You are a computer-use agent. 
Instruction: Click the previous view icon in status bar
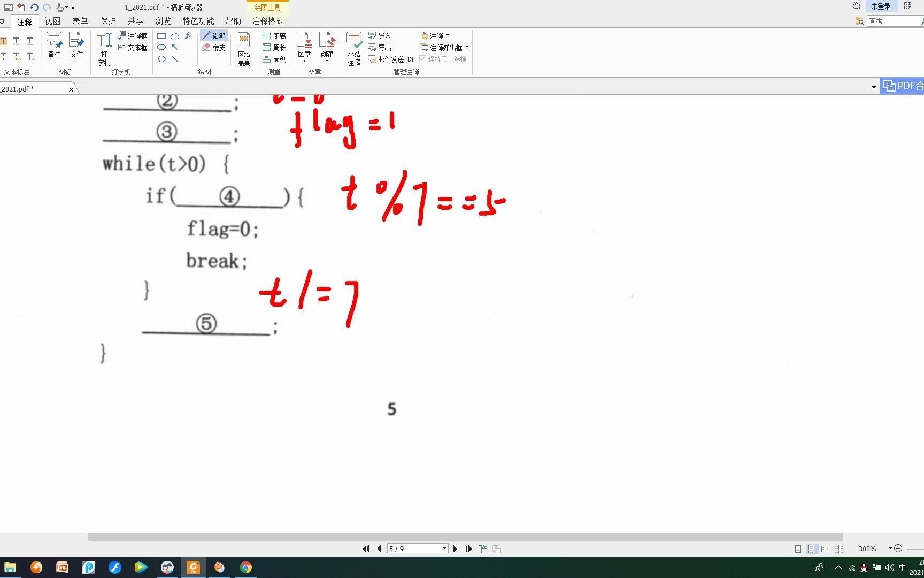point(483,549)
